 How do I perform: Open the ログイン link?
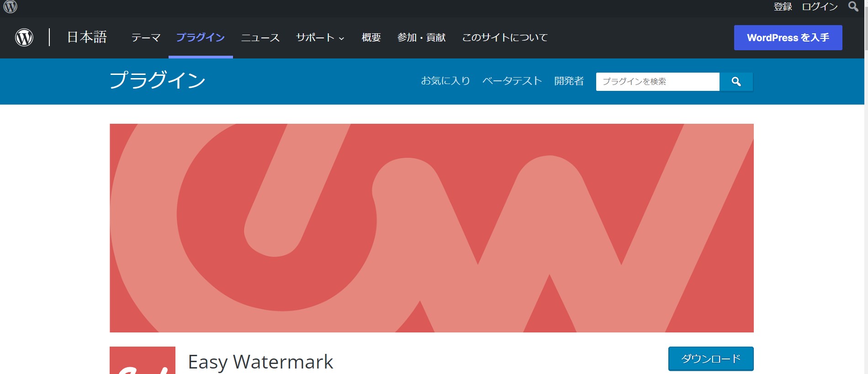tap(820, 6)
